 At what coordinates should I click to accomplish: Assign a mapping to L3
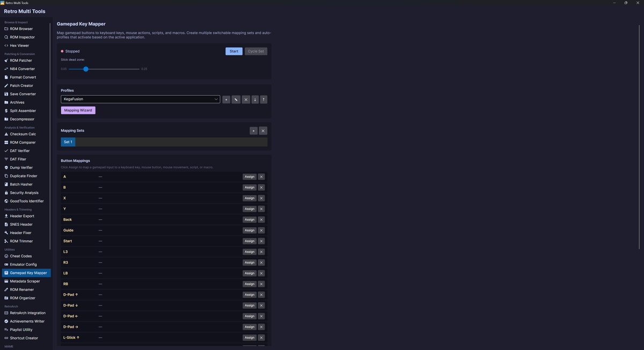[250, 252]
